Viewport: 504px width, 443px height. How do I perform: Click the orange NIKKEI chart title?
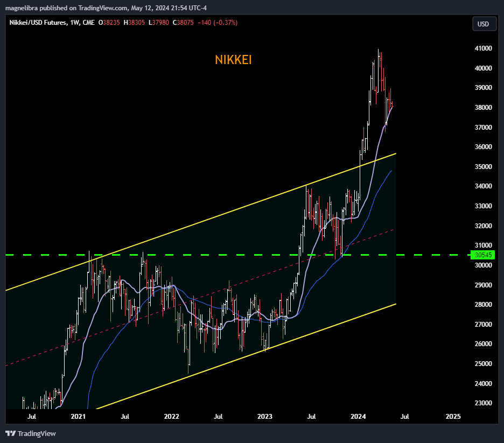233,60
